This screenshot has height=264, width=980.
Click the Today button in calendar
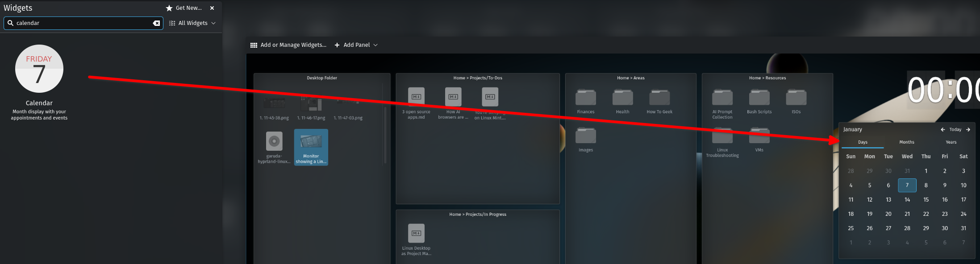pyautogui.click(x=955, y=130)
